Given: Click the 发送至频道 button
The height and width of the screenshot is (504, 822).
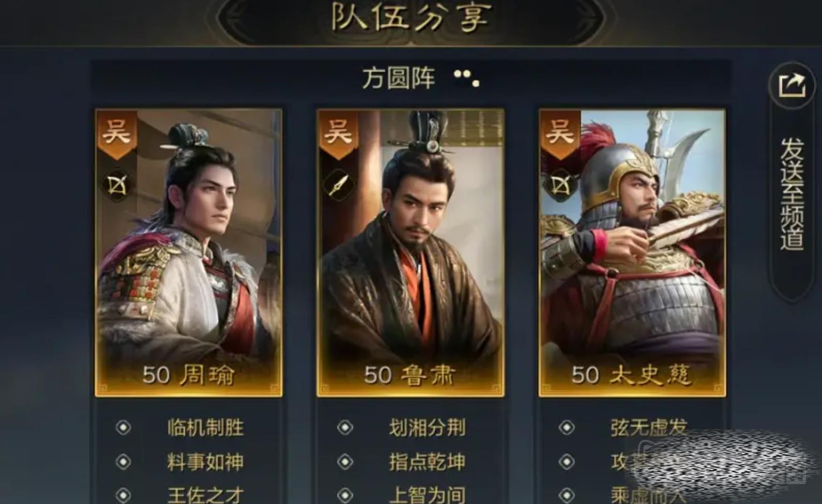Looking at the screenshot, I should click(791, 194).
